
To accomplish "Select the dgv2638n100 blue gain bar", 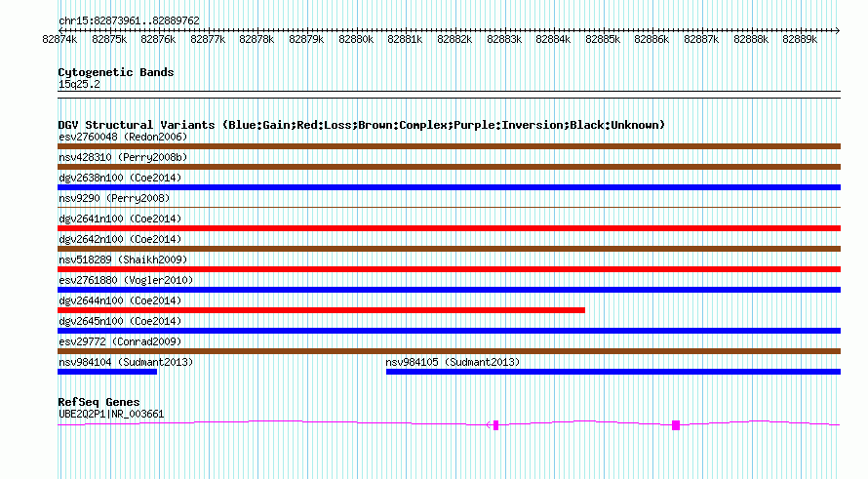I will point(449,187).
